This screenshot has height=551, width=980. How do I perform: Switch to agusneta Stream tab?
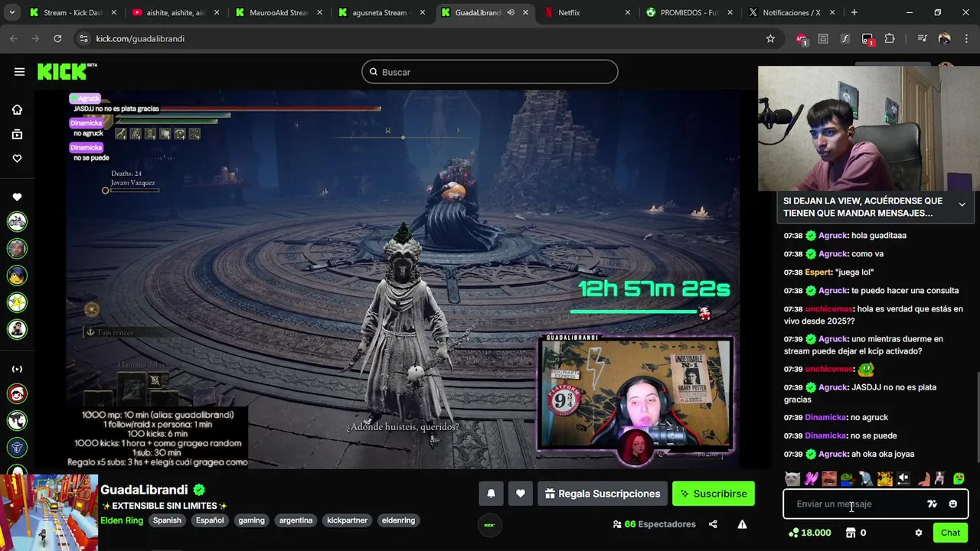pos(380,12)
